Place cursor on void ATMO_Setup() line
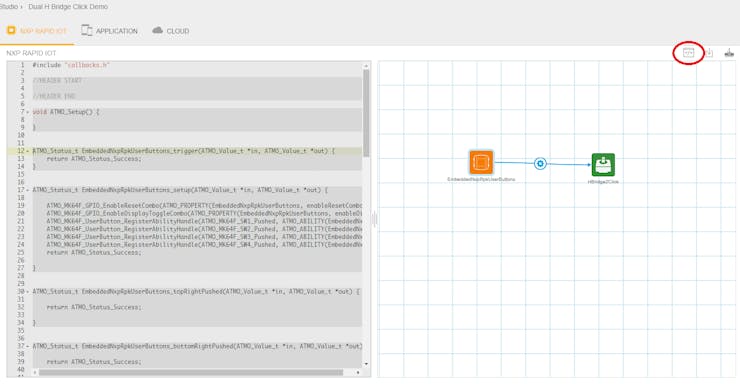The height and width of the screenshot is (384, 740). point(66,112)
